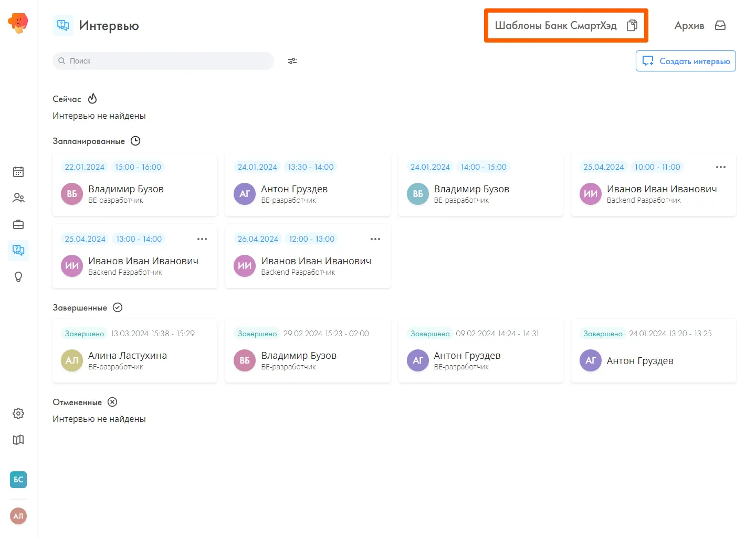Open the map guide icon in the sidebar
The image size is (756, 538).
click(x=18, y=440)
